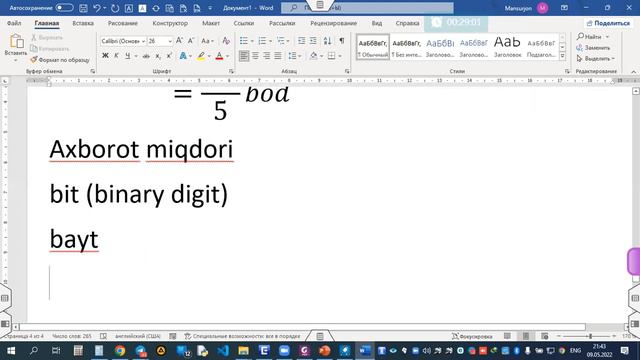Screen dimensions: 640x360
Task: Apply paragraph shading fill bucket
Action: [x=313, y=56]
